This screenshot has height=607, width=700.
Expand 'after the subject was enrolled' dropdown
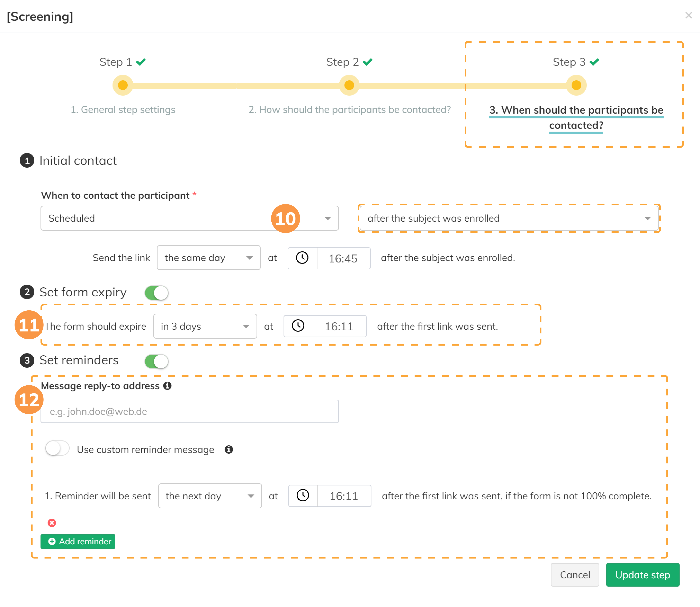[x=509, y=218]
